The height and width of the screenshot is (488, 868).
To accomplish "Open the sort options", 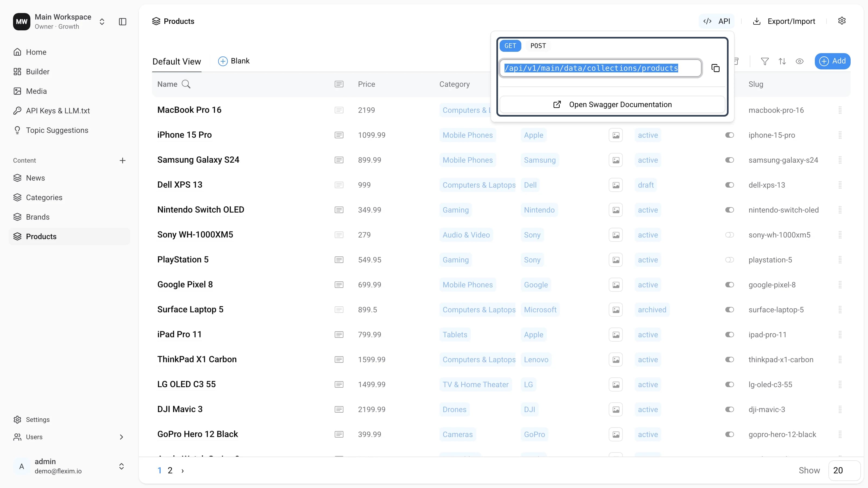I will (x=782, y=61).
